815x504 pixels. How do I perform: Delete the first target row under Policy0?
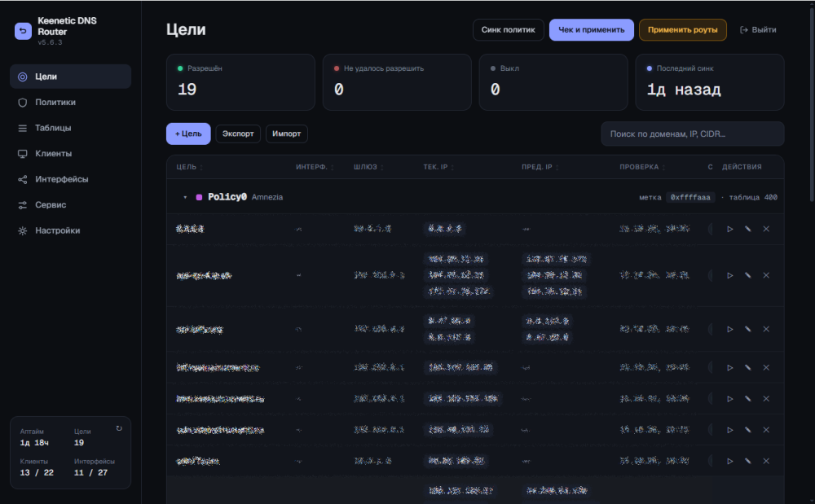pos(766,229)
